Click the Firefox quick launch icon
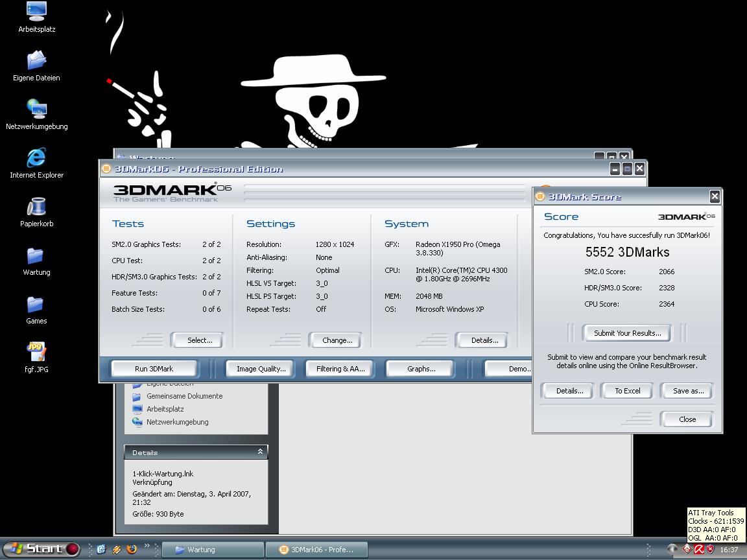 tap(132, 549)
